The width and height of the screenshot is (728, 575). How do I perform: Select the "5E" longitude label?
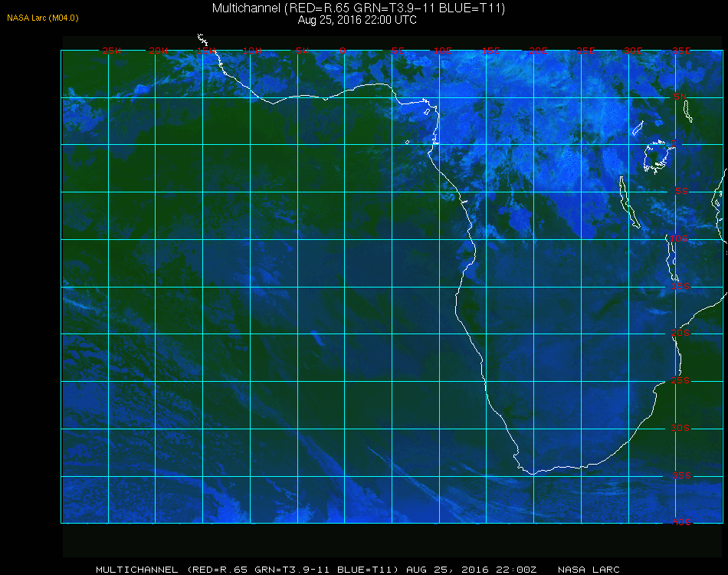[x=398, y=51]
